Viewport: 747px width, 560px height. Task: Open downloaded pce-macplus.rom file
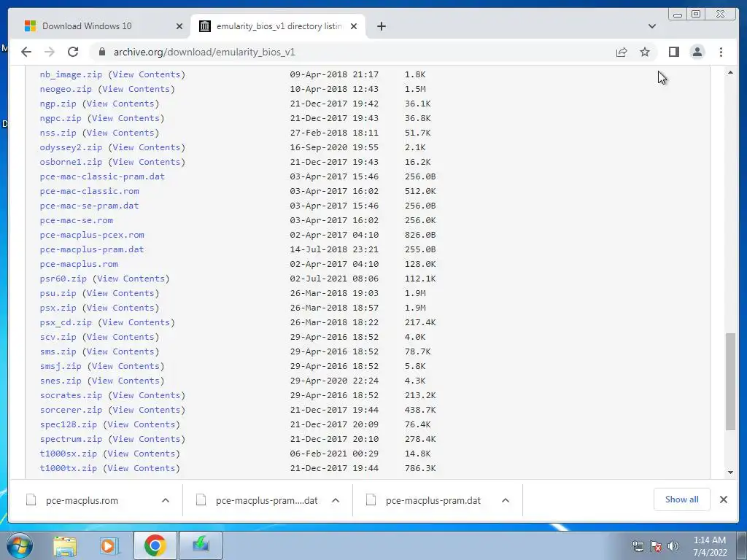[x=82, y=500]
